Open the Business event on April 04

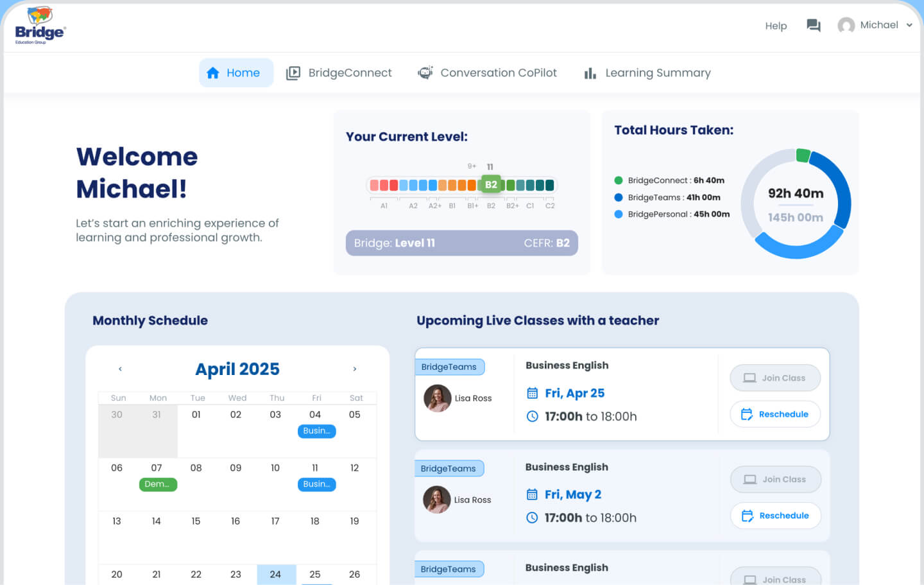tap(316, 431)
